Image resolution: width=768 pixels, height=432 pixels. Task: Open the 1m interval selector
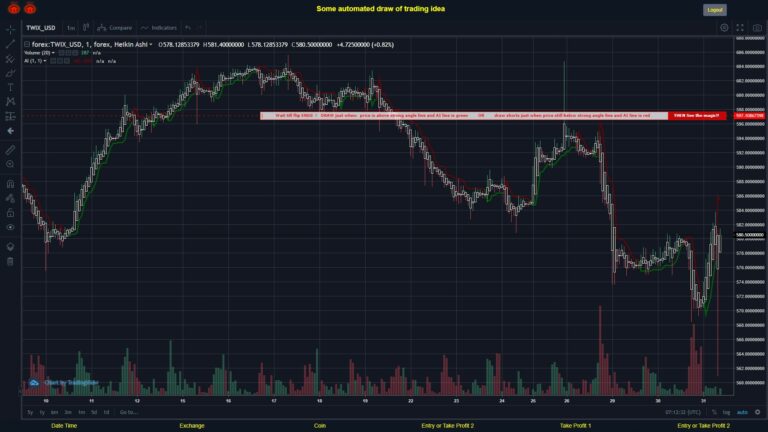(71, 28)
